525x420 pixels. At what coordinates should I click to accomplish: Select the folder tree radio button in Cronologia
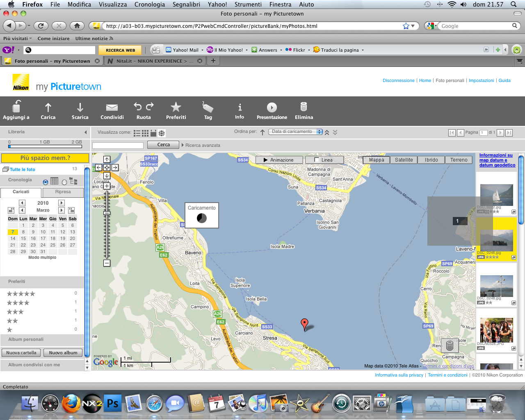pos(64,182)
